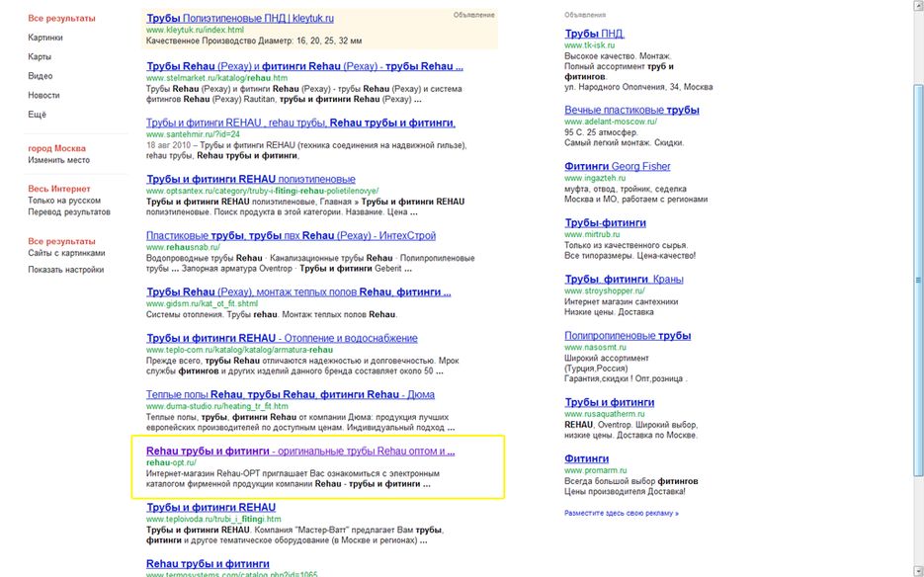This screenshot has width=924, height=577.
Task: Click the Изменить место link
Action: point(59,160)
